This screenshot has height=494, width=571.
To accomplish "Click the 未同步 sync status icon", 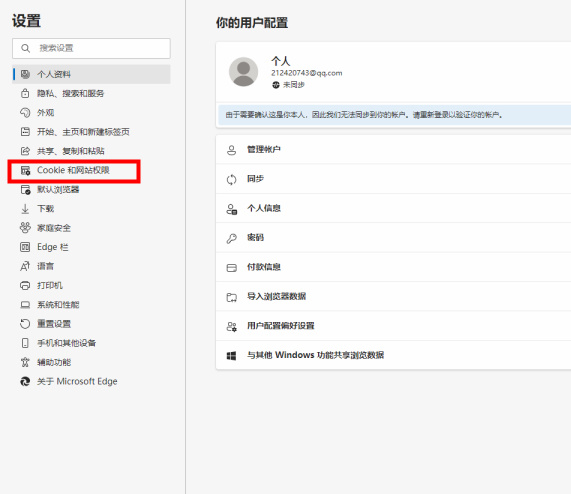I will pos(276,85).
